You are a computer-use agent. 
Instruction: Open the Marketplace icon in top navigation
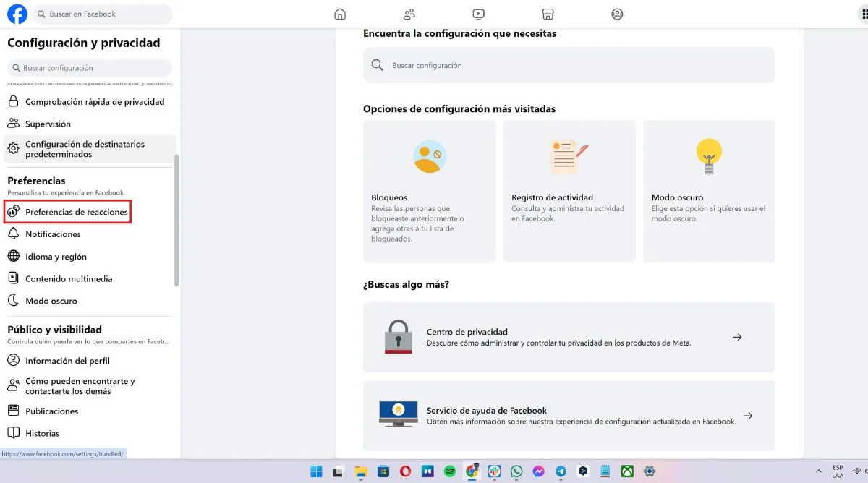click(x=548, y=14)
